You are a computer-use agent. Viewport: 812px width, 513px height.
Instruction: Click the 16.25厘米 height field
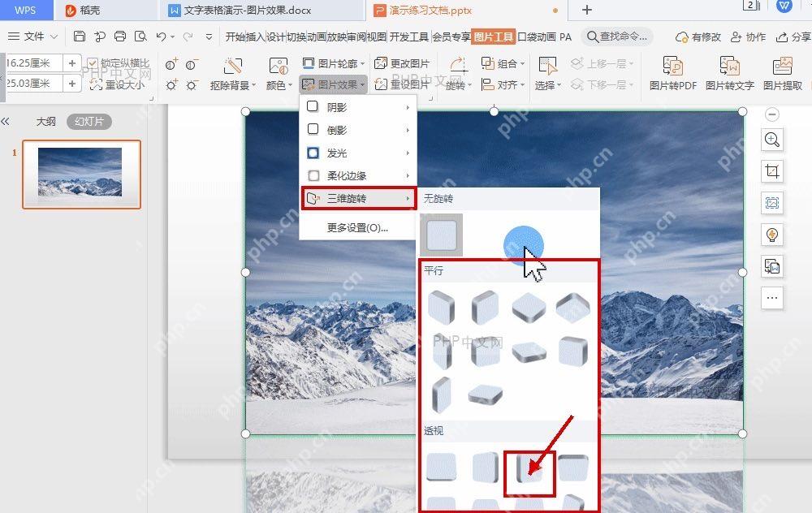click(33, 63)
